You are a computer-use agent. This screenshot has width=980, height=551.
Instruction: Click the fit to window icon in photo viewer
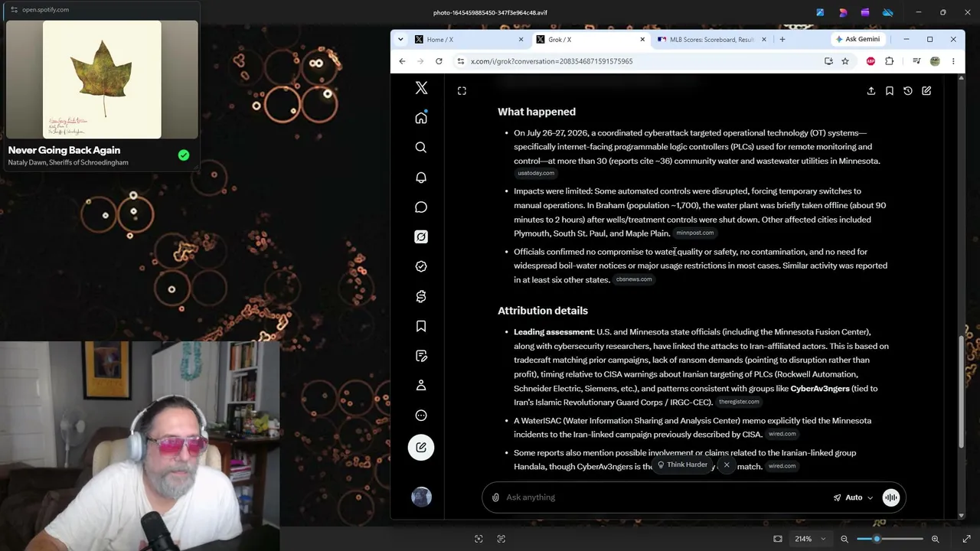tap(778, 539)
